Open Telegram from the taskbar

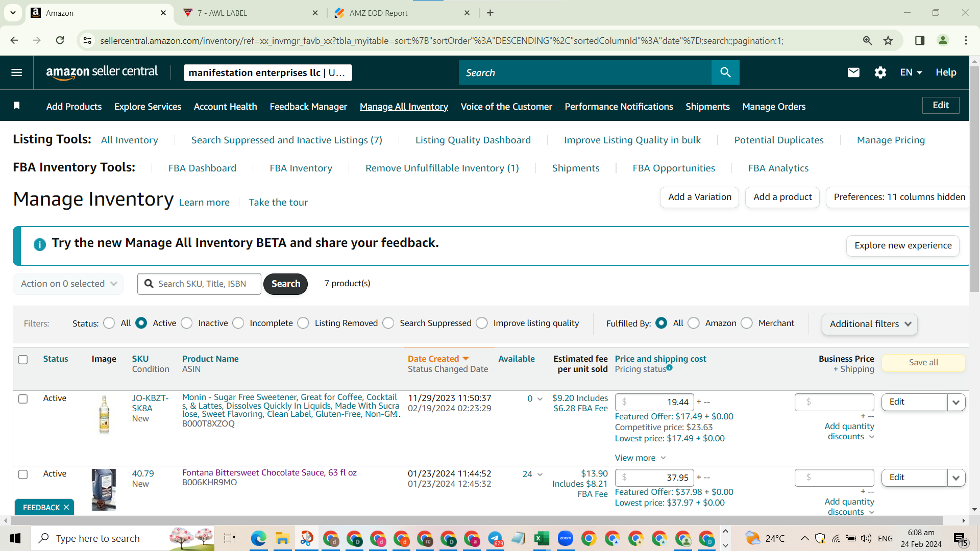pyautogui.click(x=495, y=538)
